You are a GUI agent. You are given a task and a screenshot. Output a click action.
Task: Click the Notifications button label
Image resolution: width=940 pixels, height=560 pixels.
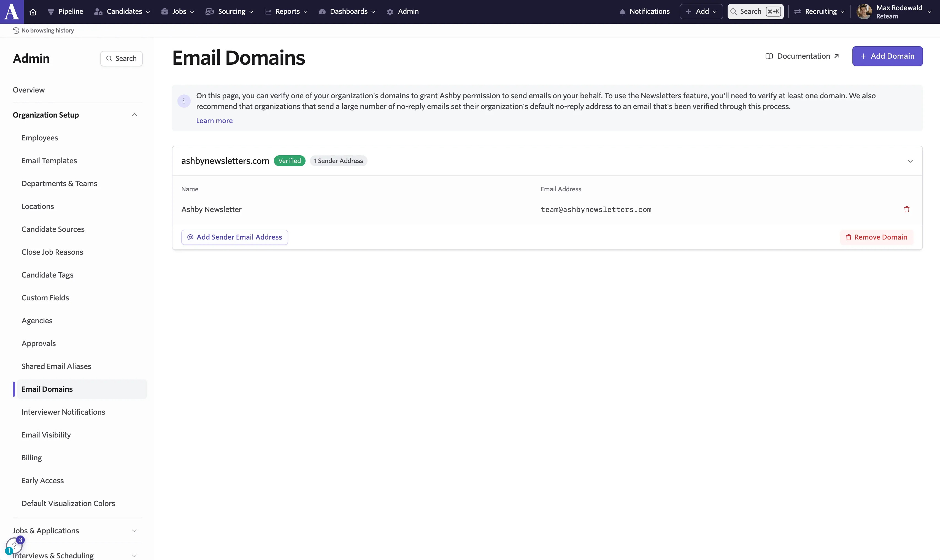(649, 12)
